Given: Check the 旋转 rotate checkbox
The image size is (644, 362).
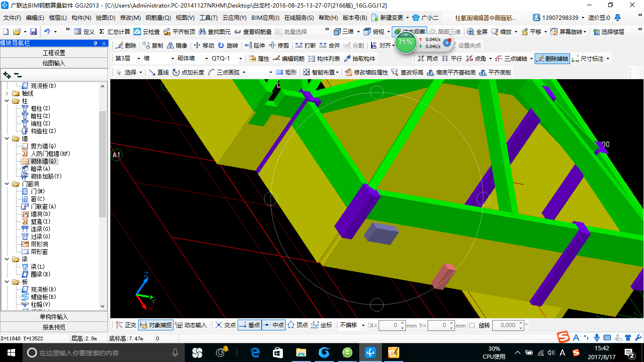Looking at the screenshot, I should (x=472, y=325).
